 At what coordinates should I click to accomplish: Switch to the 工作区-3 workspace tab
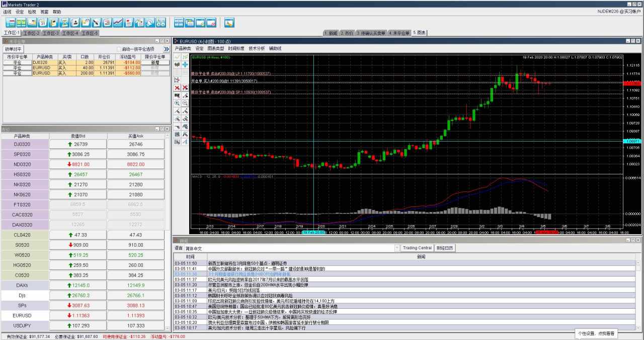(x=50, y=33)
